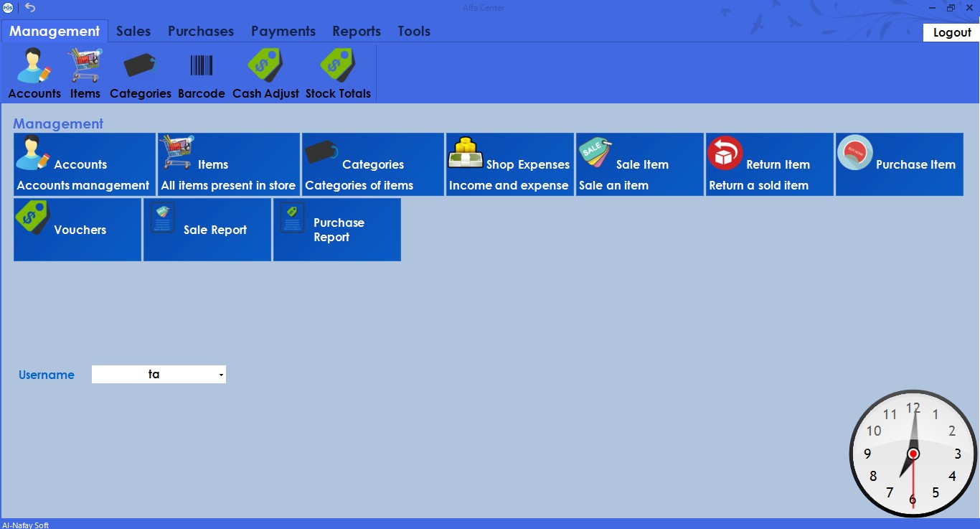
Task: Open the Vouchers tile
Action: (x=77, y=230)
